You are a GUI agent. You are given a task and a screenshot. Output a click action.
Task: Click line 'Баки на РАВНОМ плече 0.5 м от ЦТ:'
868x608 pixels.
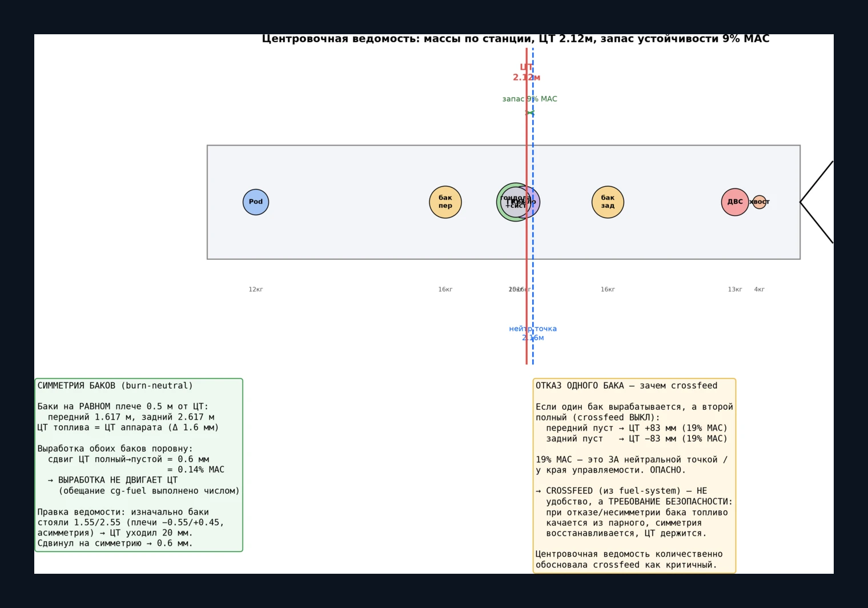click(123, 406)
